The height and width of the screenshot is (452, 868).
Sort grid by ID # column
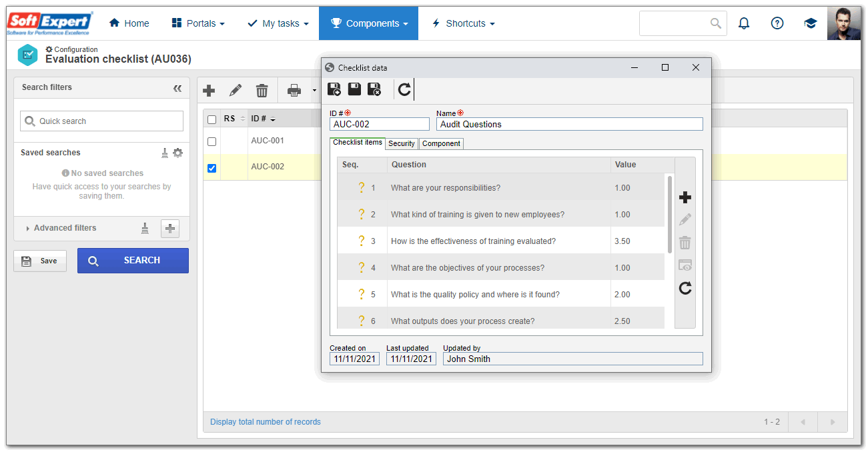click(x=263, y=119)
